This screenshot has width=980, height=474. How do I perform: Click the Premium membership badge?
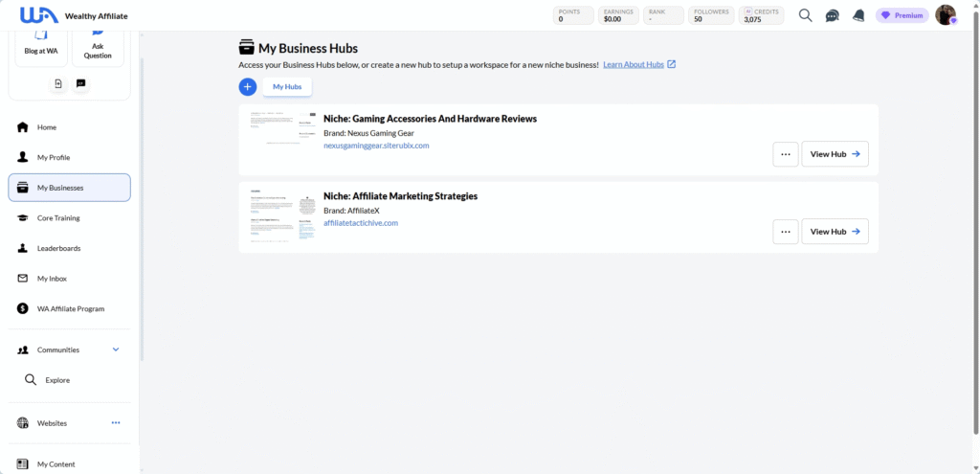pos(902,15)
